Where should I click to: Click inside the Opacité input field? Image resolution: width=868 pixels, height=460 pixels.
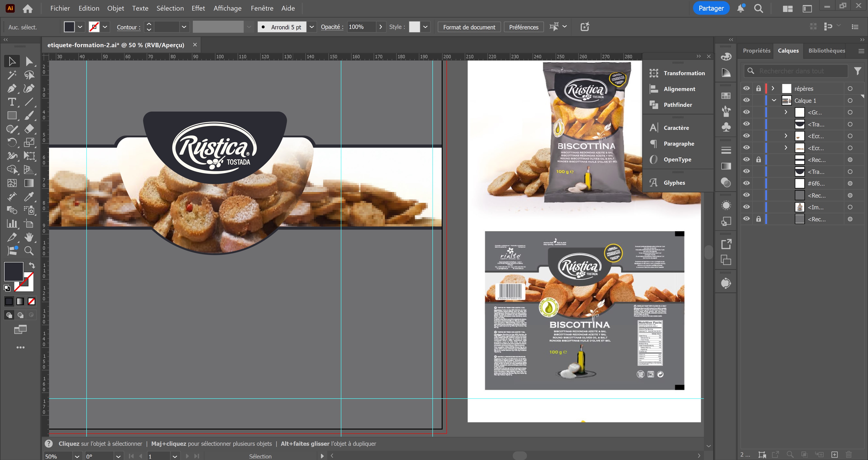point(361,27)
